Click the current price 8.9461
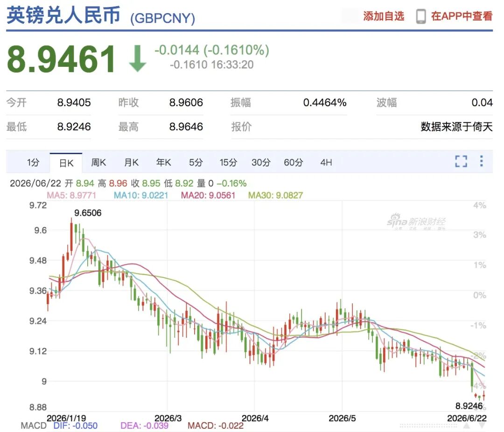This screenshot has height=432, width=504. (x=61, y=59)
